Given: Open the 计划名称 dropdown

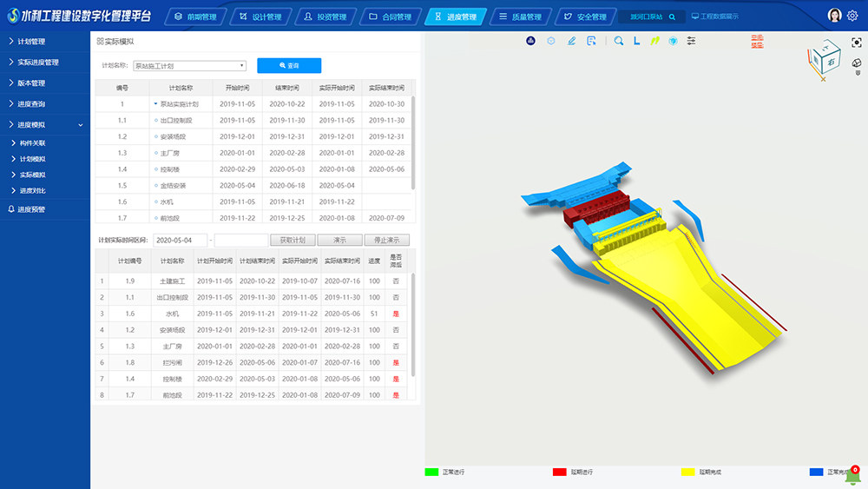Looking at the screenshot, I should (x=188, y=65).
